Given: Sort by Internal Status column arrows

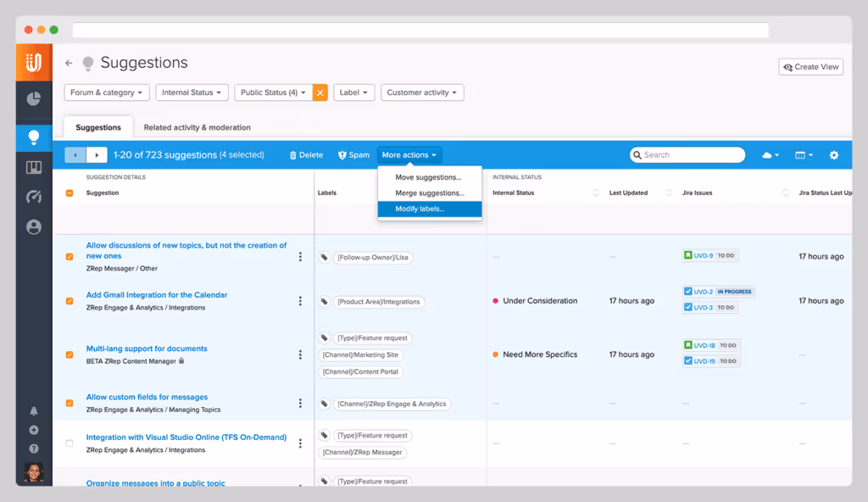Looking at the screenshot, I should (596, 192).
